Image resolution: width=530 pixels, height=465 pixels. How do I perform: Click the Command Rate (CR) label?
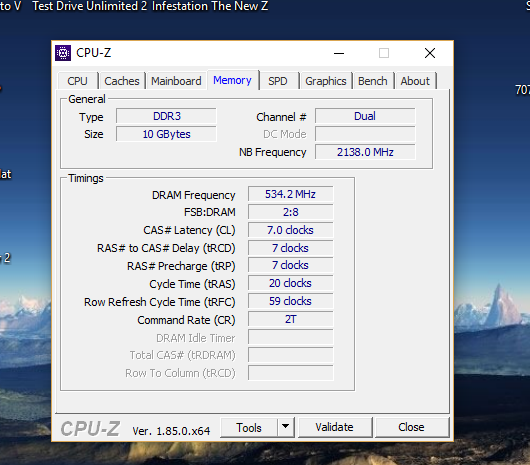pyautogui.click(x=186, y=320)
